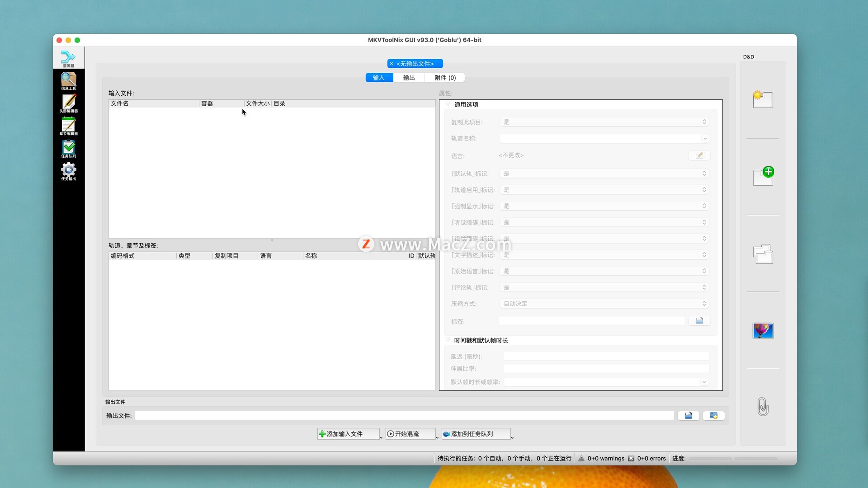Click the recent output directories icon

coord(713,416)
